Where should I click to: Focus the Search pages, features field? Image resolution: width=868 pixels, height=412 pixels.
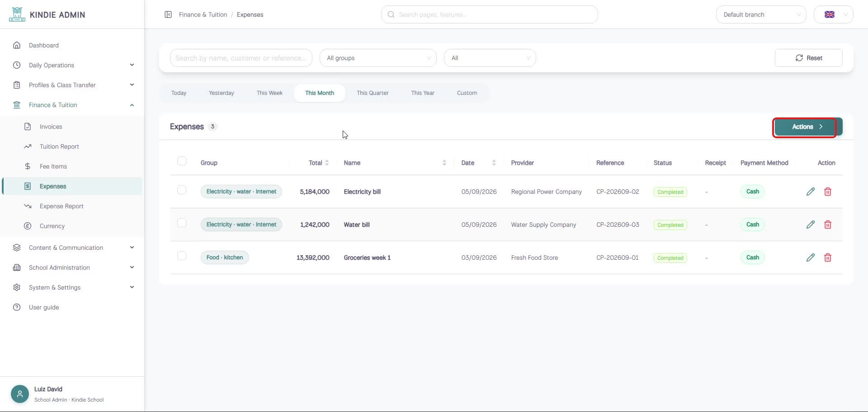point(490,14)
